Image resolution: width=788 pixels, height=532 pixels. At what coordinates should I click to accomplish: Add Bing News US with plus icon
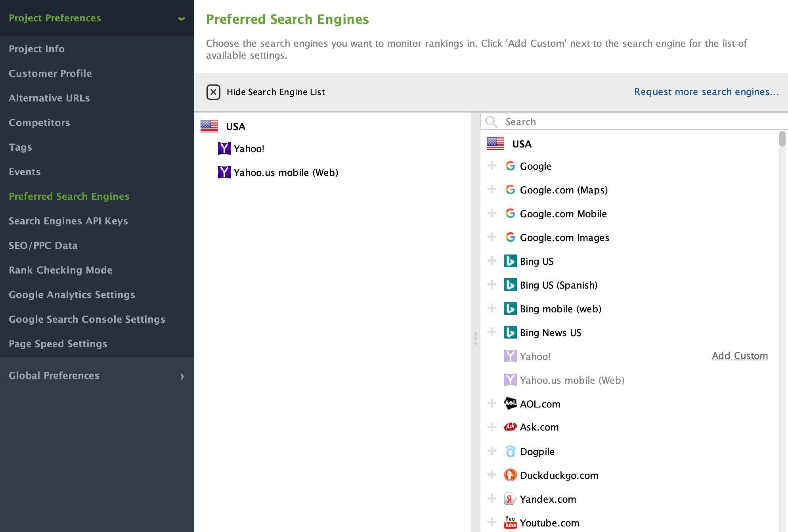[x=492, y=332]
